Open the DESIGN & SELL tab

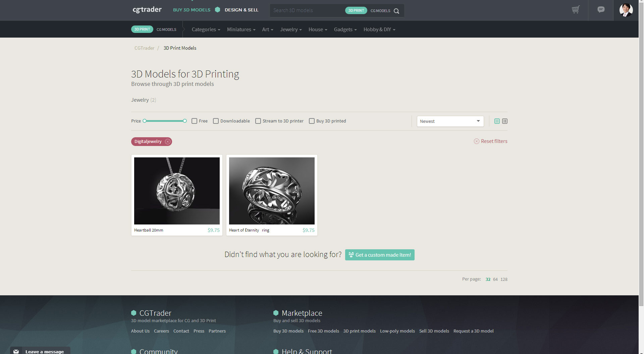click(241, 10)
